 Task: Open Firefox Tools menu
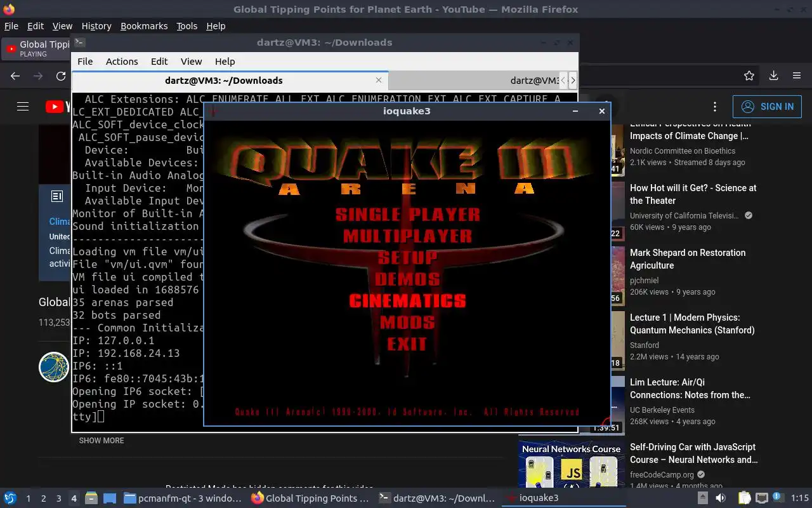tap(187, 26)
